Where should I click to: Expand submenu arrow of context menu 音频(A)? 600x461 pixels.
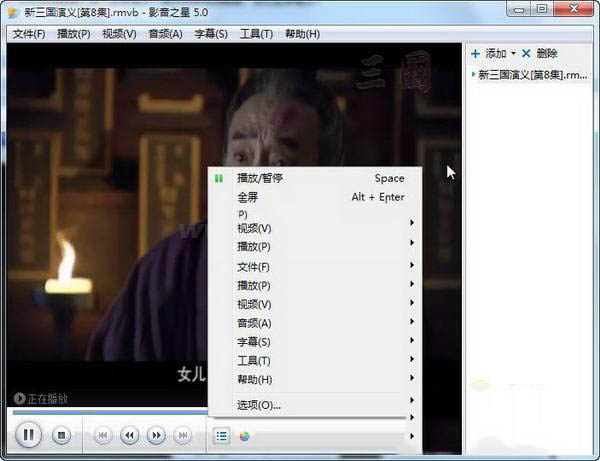(412, 321)
